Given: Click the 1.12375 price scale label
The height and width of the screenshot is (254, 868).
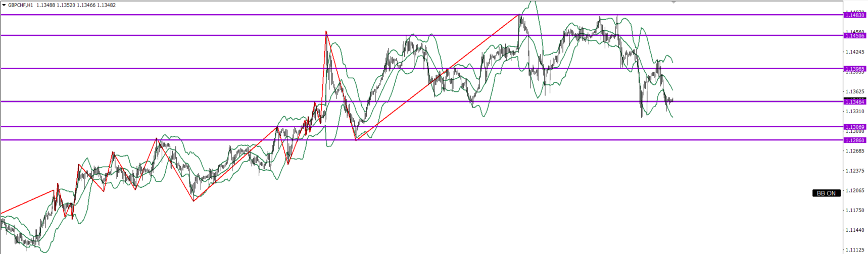Looking at the screenshot, I should pos(855,171).
